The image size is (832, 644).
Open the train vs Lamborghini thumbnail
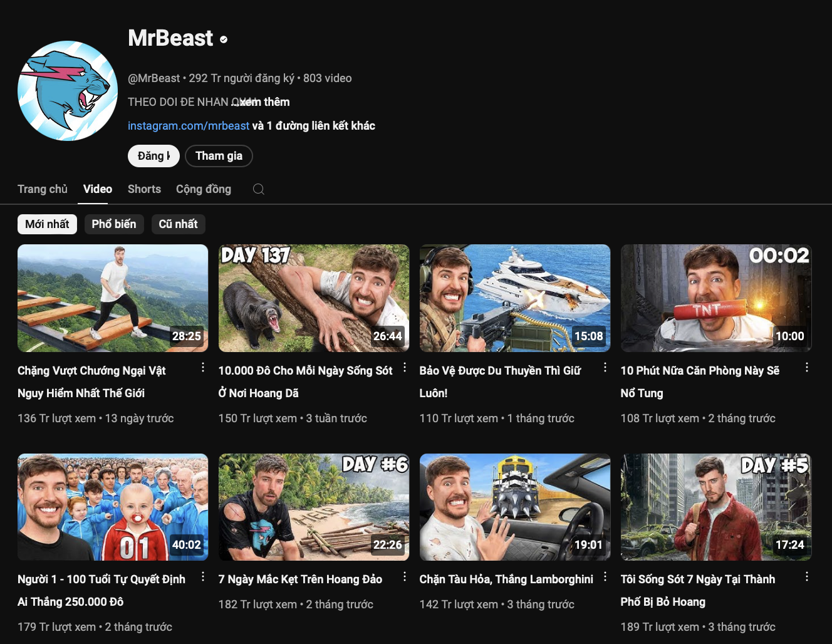point(515,507)
